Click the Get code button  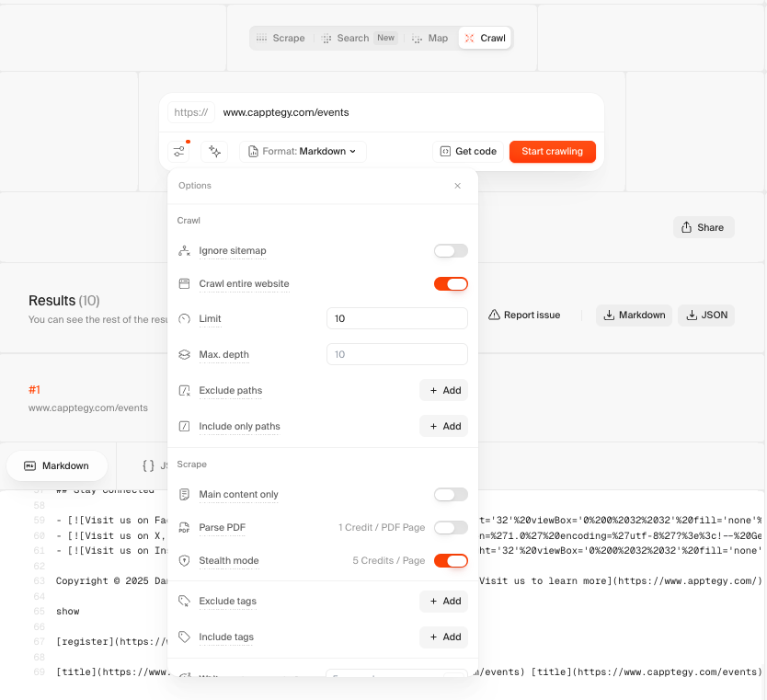point(468,151)
